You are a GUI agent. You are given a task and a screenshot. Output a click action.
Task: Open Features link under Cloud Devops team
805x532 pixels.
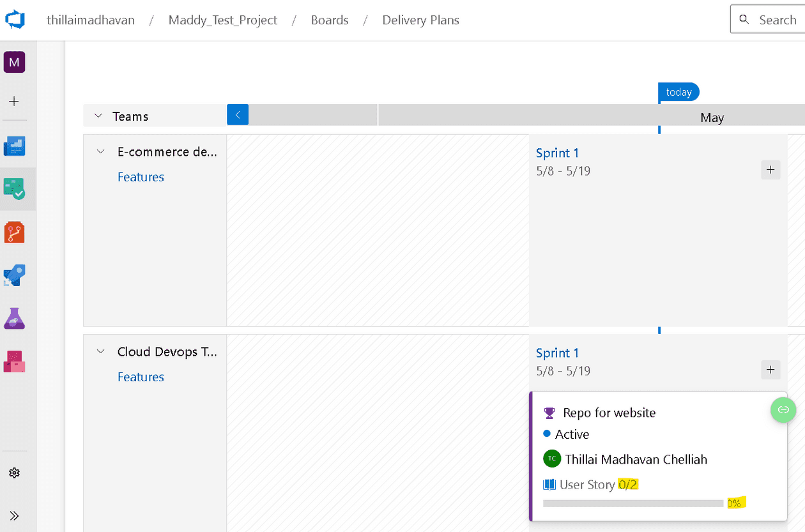pyautogui.click(x=141, y=377)
